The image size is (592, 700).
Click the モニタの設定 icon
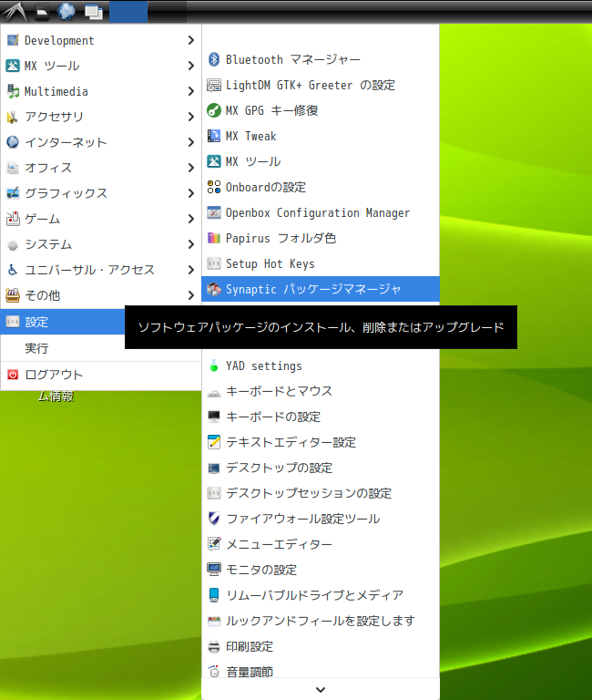[x=214, y=570]
